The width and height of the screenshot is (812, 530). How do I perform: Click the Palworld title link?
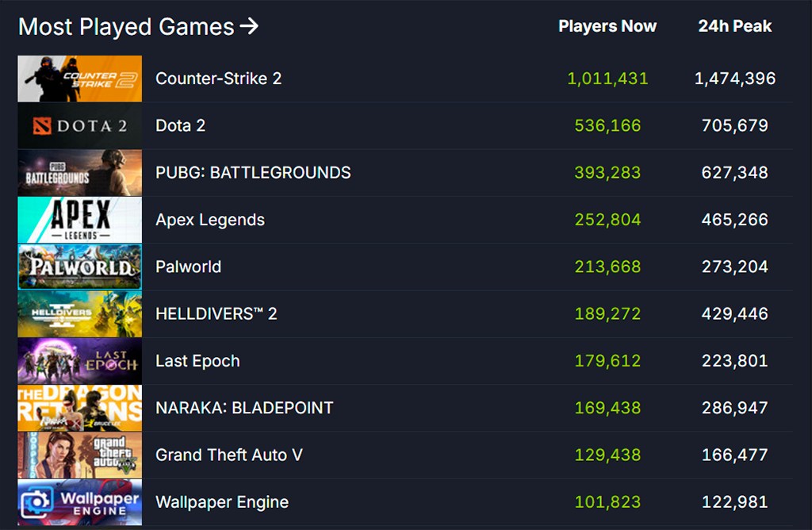tap(188, 267)
